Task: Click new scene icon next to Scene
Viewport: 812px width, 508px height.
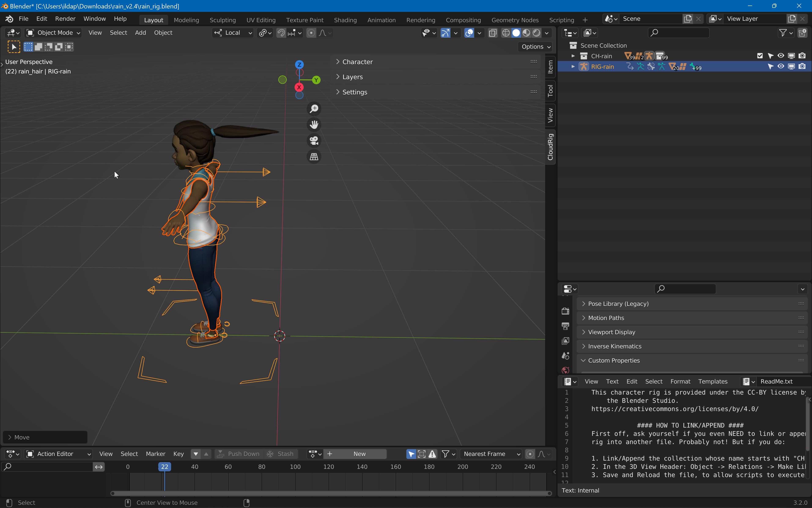Action: [688, 19]
